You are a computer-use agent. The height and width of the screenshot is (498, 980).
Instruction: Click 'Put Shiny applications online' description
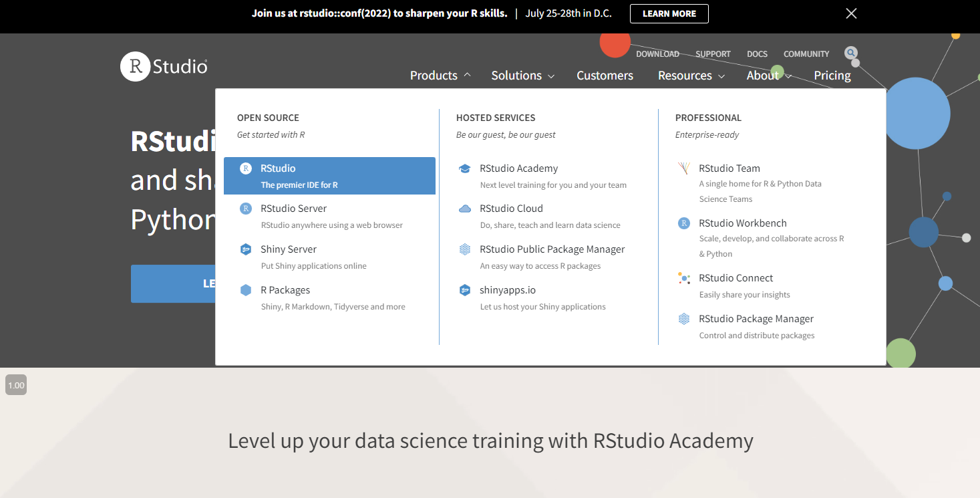tap(313, 266)
